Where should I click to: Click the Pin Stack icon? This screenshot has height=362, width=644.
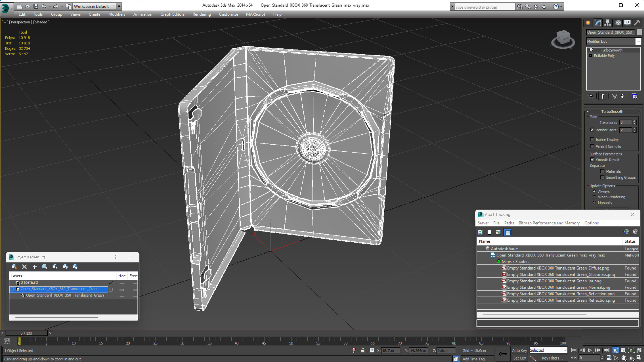click(x=591, y=96)
